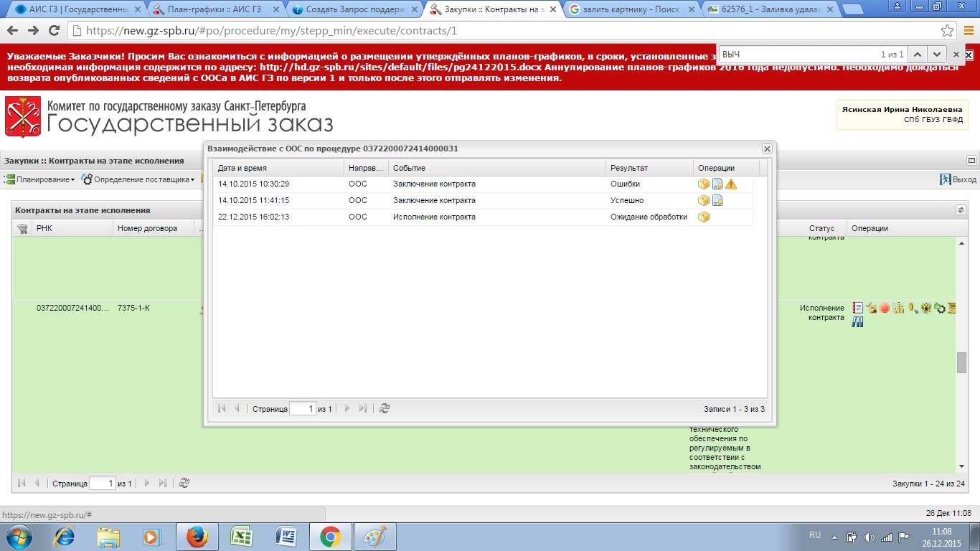
Task: Switch to the 62576_1 - Заливка удалась tab
Action: (x=770, y=10)
